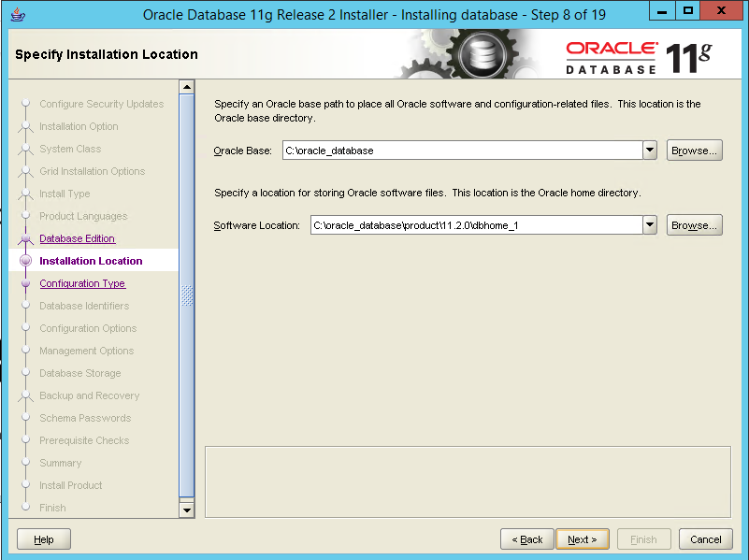The width and height of the screenshot is (749, 560).
Task: Click the System Class step
Action: click(70, 149)
